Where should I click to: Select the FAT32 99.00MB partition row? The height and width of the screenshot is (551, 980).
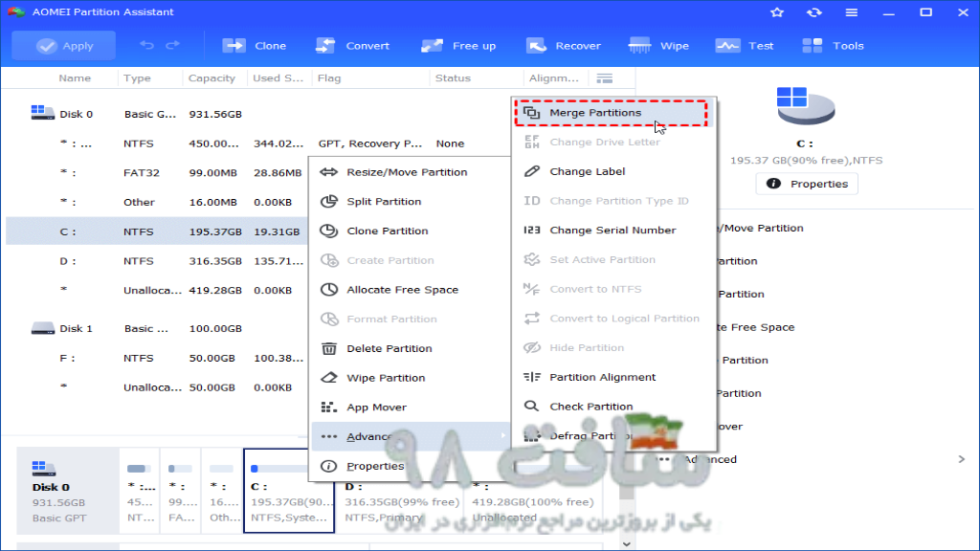156,172
